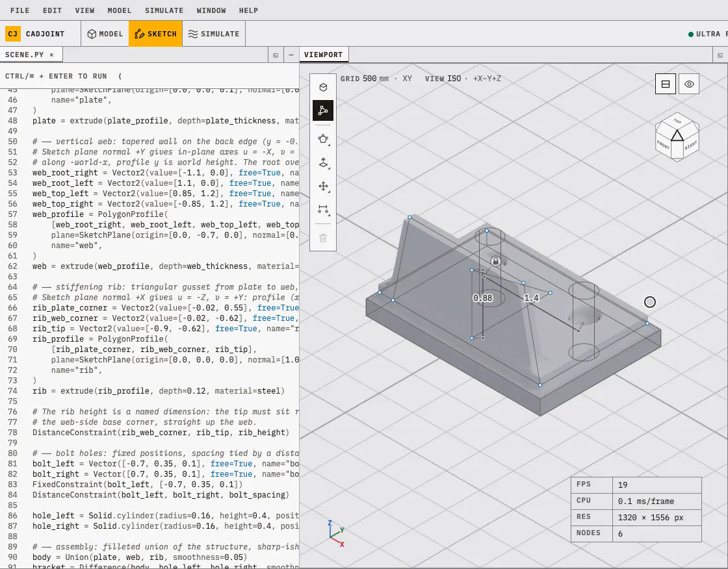The height and width of the screenshot is (569, 728).
Task: Toggle the eye visibility button in viewport
Action: click(x=689, y=84)
